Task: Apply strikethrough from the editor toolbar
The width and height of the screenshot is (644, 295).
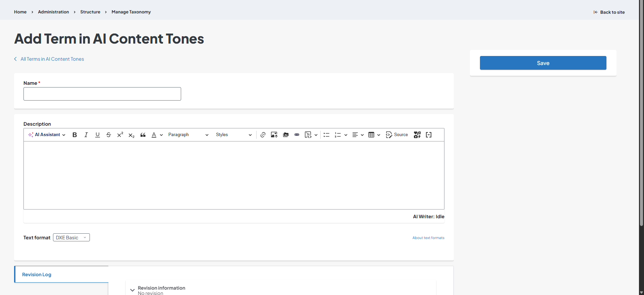Action: coord(109,135)
